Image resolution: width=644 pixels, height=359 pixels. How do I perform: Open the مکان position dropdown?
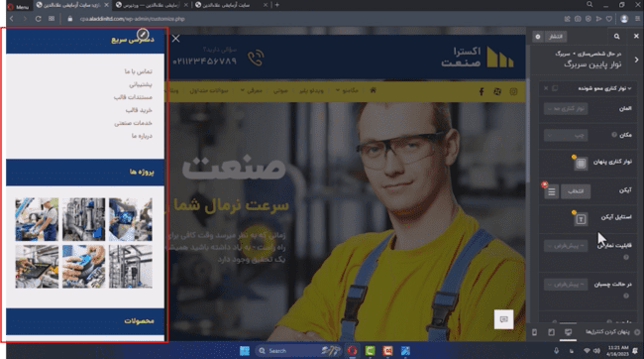[566, 135]
